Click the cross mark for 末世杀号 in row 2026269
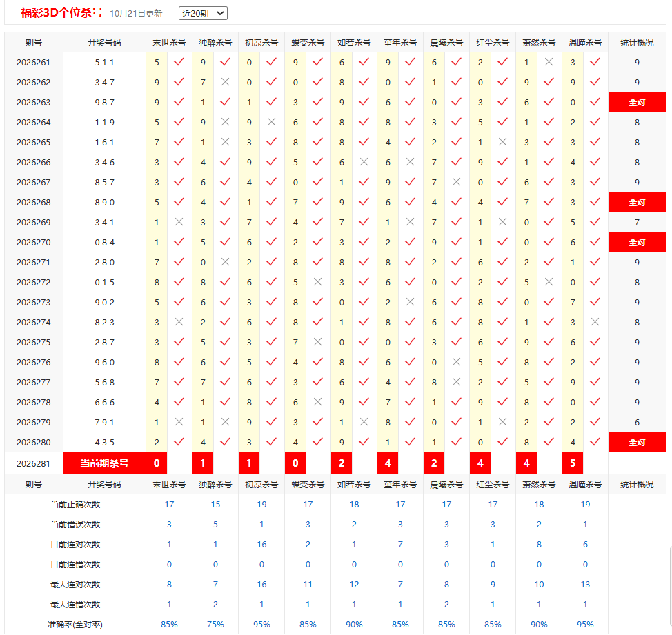The image size is (672, 635). pos(179,222)
